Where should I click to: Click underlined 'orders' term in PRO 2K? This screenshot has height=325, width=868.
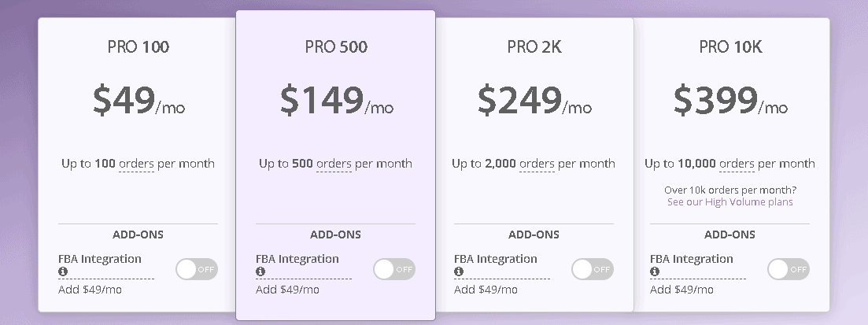tap(537, 164)
